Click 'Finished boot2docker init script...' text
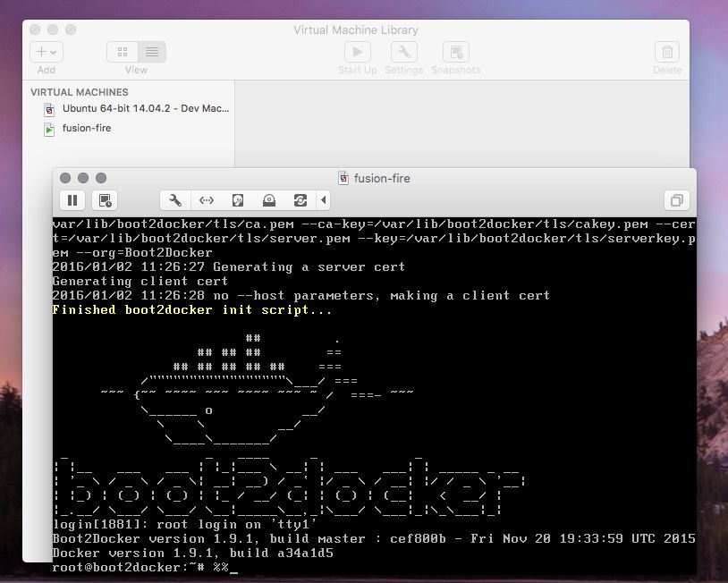 click(192, 309)
